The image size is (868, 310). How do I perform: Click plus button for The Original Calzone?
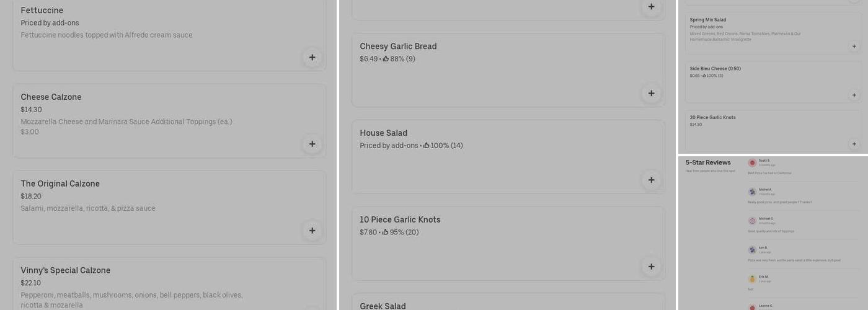pos(312,231)
